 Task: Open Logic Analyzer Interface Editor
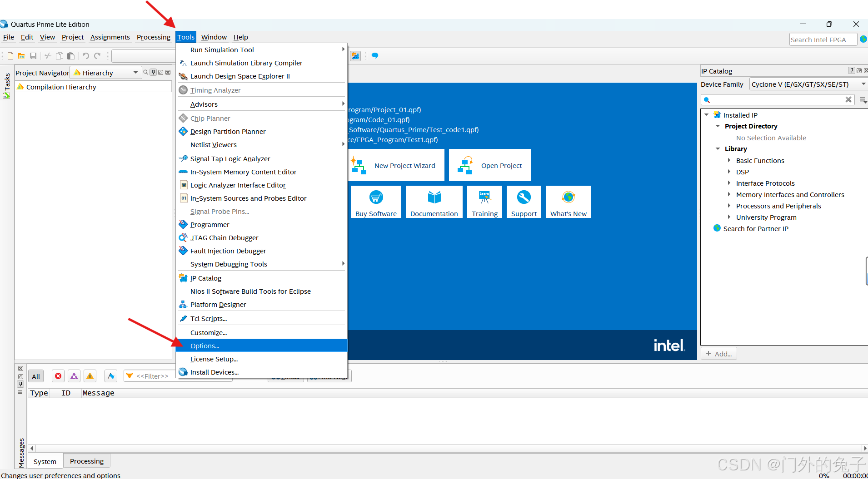tap(262, 185)
